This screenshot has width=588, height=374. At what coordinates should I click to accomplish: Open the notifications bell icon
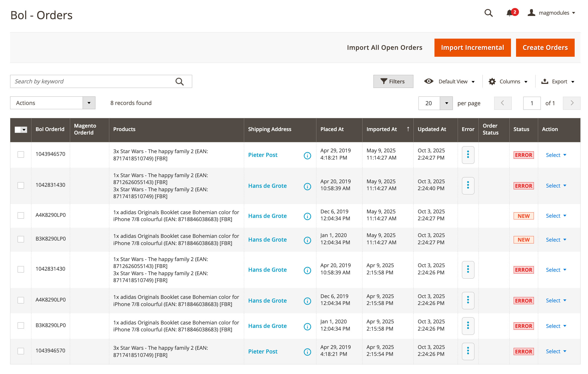click(x=510, y=13)
